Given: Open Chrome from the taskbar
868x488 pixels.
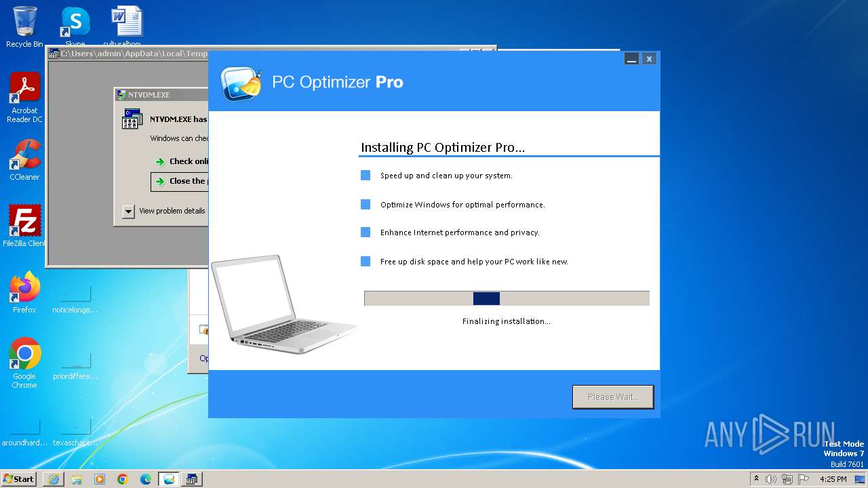Looking at the screenshot, I should (123, 479).
